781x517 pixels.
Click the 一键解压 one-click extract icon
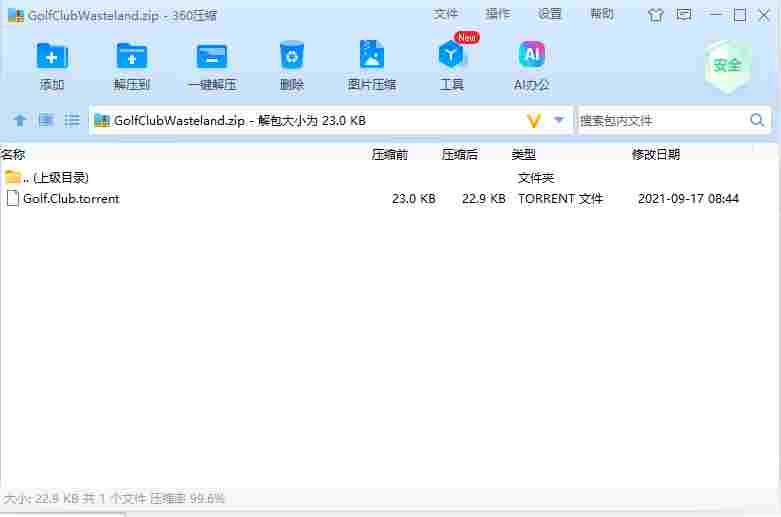(212, 56)
